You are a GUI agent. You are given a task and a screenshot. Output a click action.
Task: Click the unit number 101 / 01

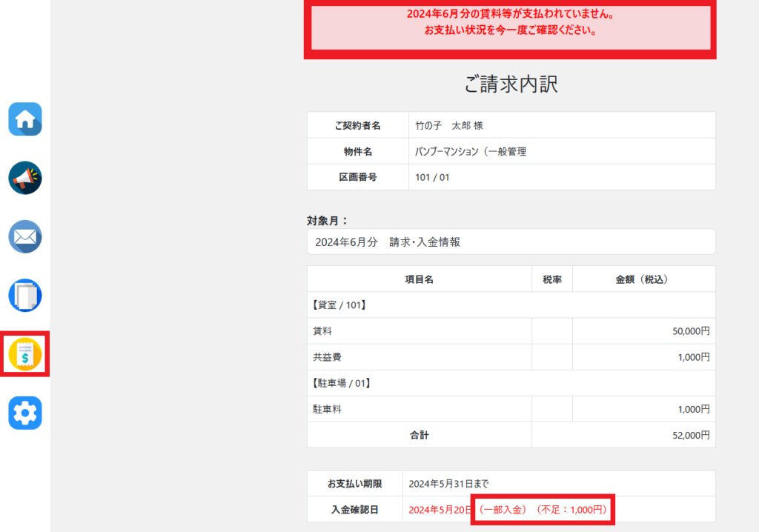(433, 177)
